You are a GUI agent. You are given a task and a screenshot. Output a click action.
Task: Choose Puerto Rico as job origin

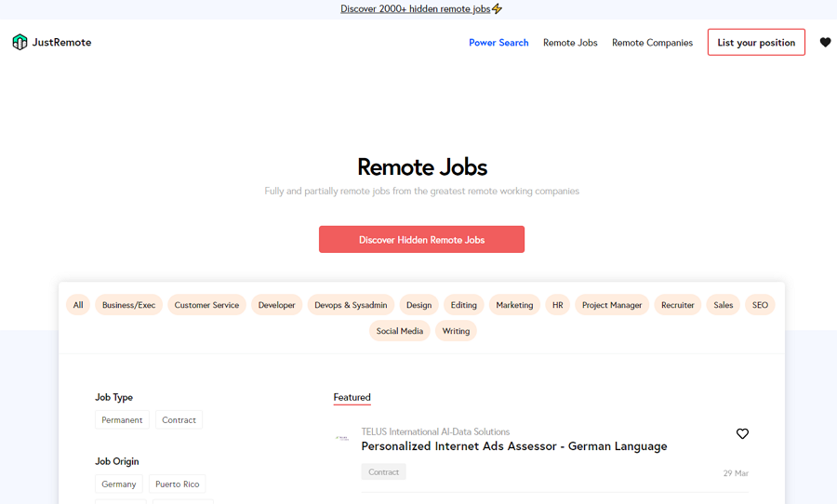point(178,484)
